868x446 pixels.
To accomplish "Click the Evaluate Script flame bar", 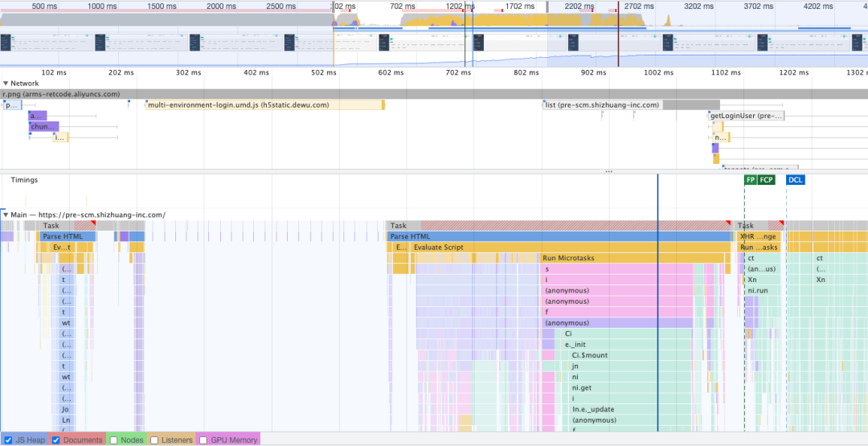I will (x=438, y=248).
